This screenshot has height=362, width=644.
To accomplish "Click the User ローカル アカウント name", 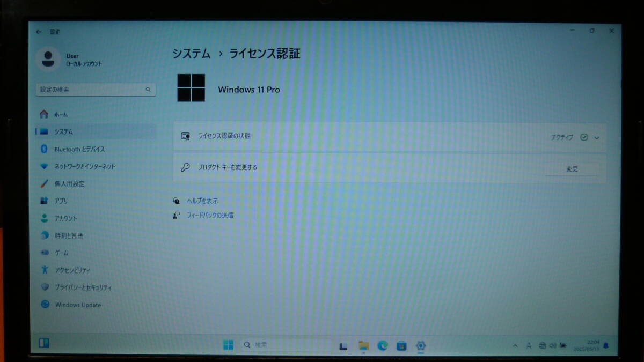I will (x=84, y=60).
